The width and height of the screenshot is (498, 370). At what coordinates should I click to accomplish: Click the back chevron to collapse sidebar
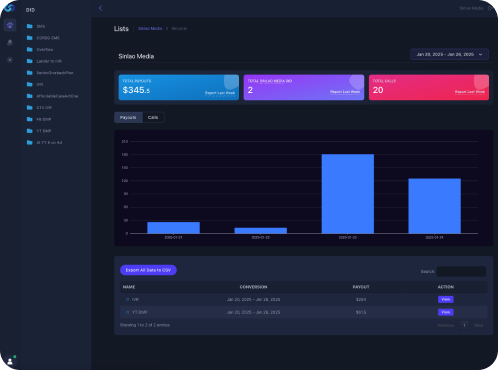(x=100, y=8)
